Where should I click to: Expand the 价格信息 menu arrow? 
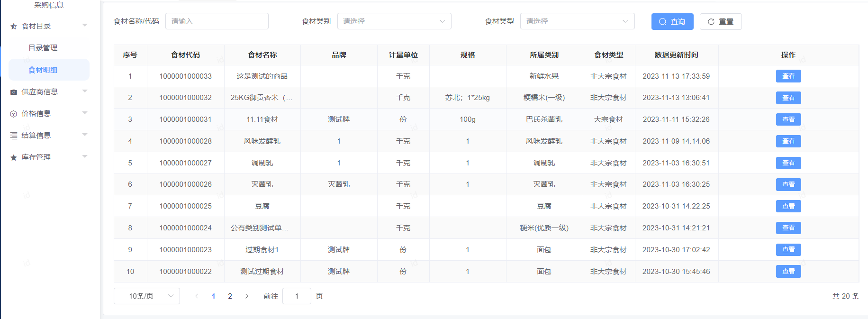tap(85, 113)
